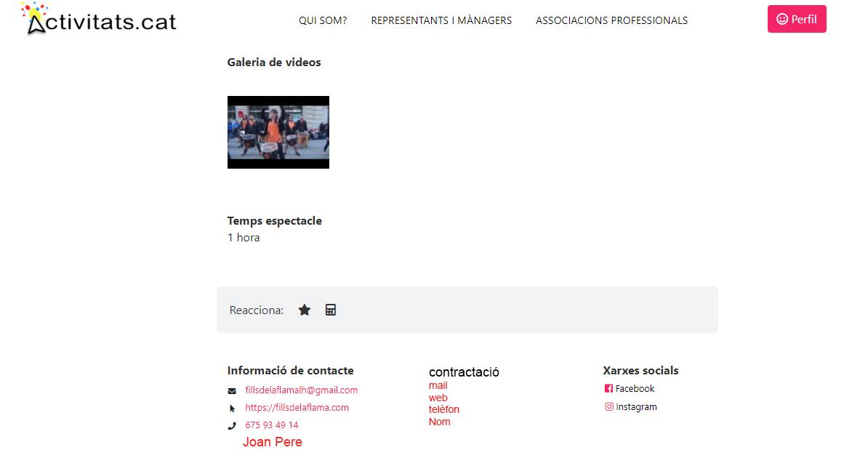Click the mail link under contractació
The image size is (868, 474).
pyautogui.click(x=437, y=385)
